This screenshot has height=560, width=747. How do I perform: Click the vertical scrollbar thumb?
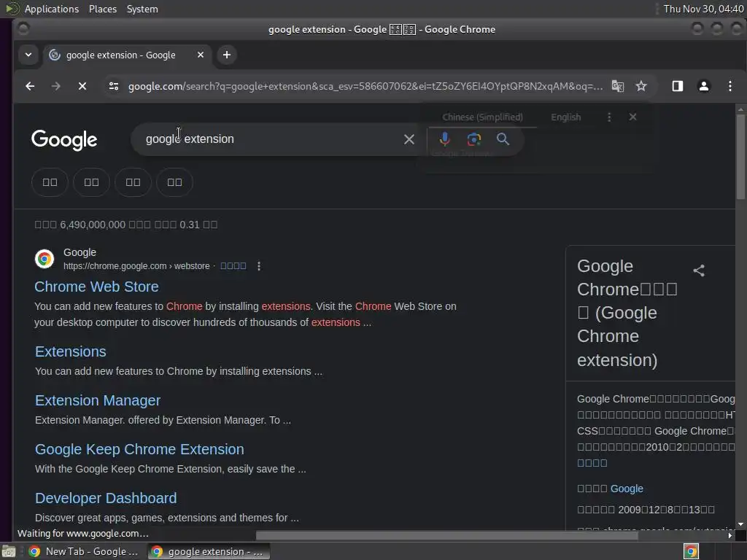[740, 157]
